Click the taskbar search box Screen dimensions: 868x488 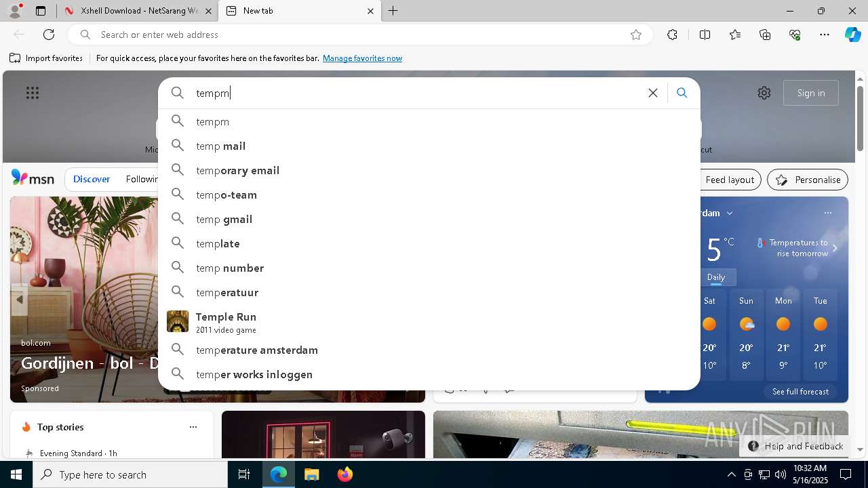point(130,474)
